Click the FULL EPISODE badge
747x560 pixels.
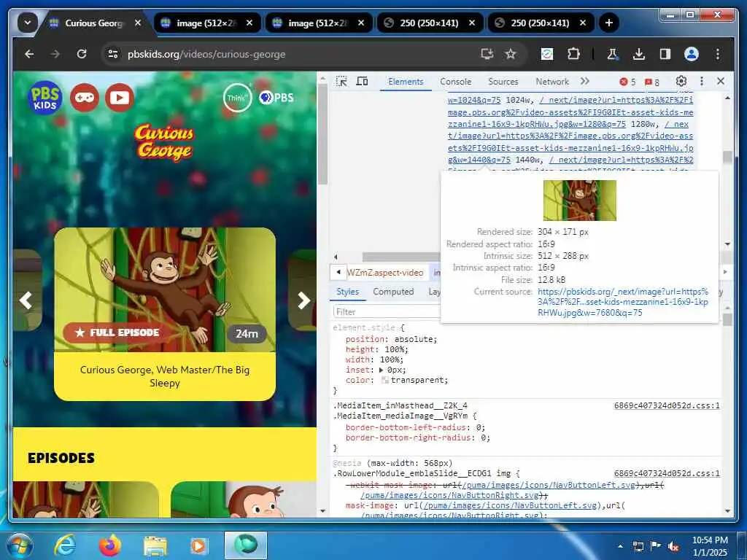[x=117, y=332]
